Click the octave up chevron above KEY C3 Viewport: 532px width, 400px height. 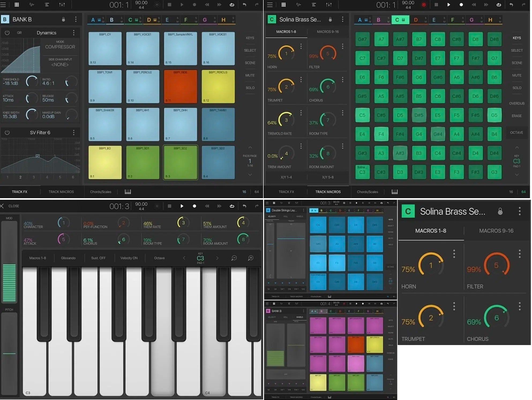(x=517, y=148)
